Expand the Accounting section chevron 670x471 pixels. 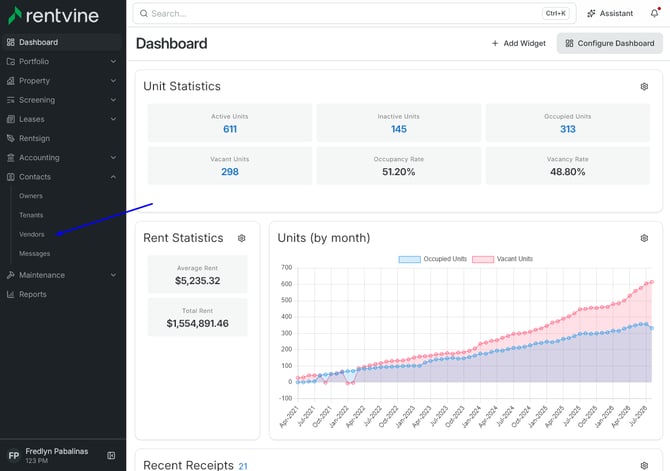tap(113, 158)
